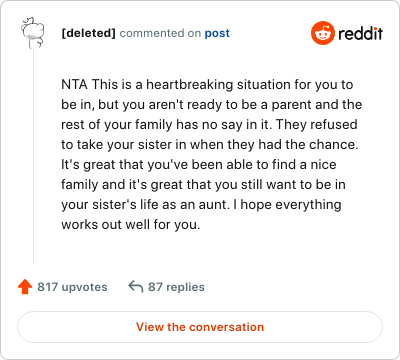Open the [deleted] username profile
400x360 pixels.
pos(88,33)
